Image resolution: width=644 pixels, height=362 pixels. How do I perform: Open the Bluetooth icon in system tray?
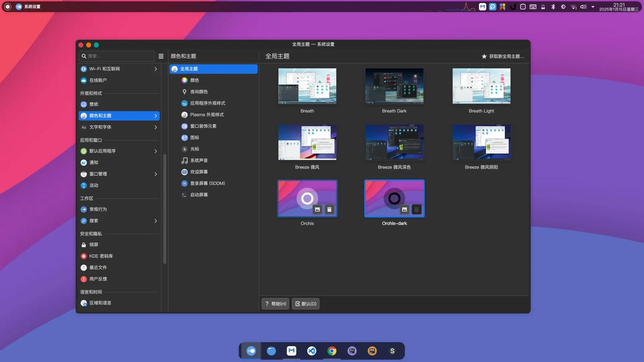(x=553, y=7)
